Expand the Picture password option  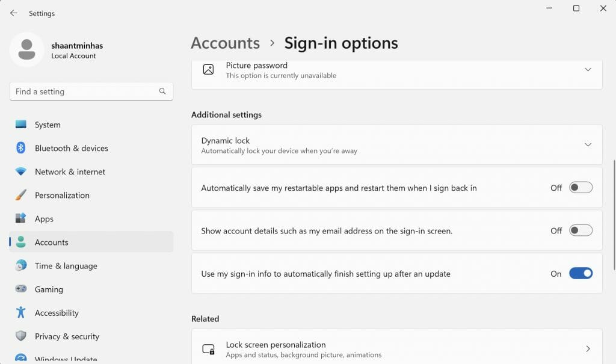[x=588, y=69]
